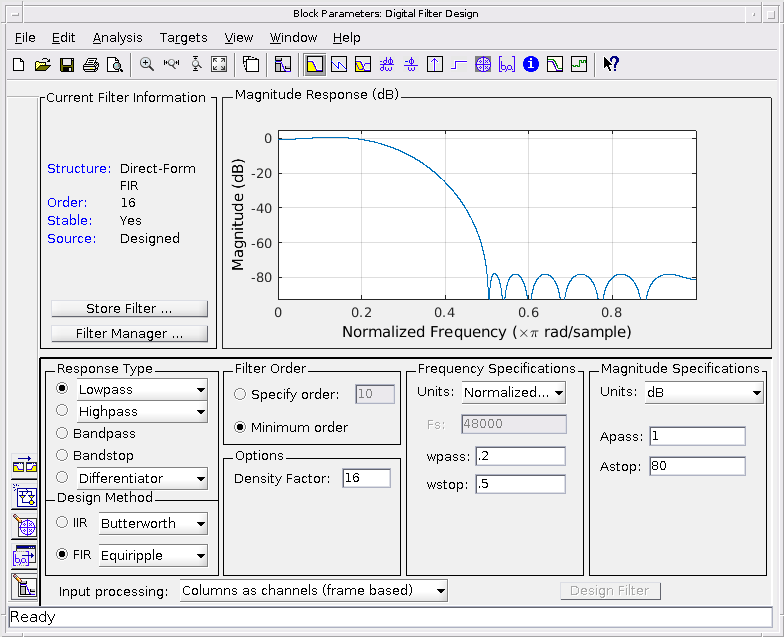
Task: Show Step Response icon
Action: (458, 64)
